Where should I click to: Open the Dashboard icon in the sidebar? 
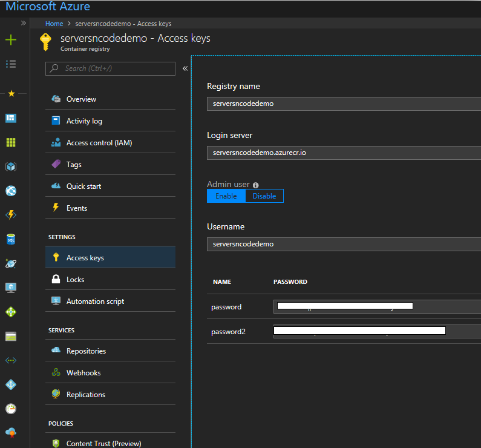coord(11,118)
